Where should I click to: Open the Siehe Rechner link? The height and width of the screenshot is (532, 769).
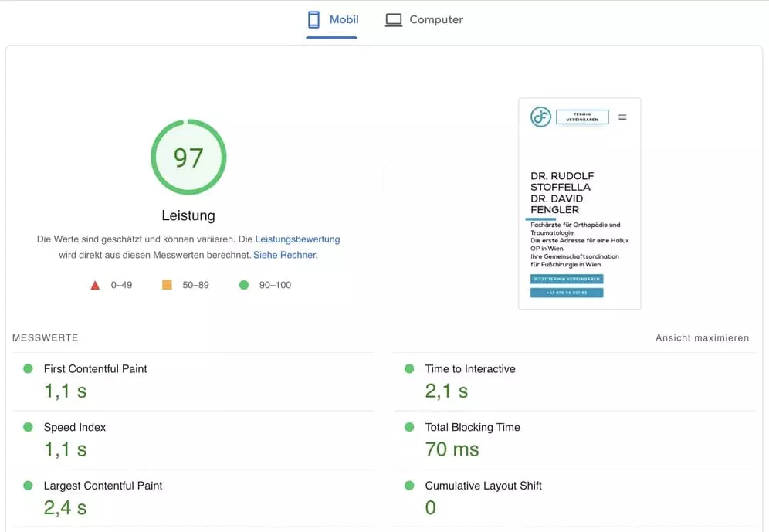284,255
